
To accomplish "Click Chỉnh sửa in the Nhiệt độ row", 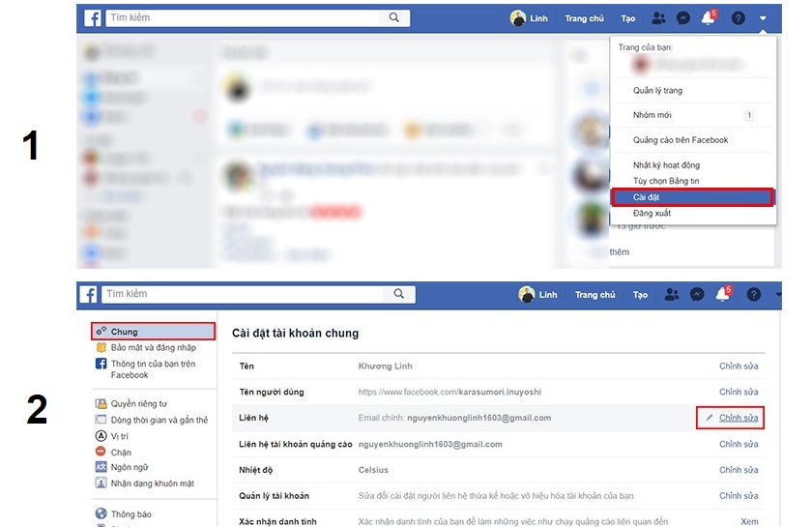I will pos(739,470).
